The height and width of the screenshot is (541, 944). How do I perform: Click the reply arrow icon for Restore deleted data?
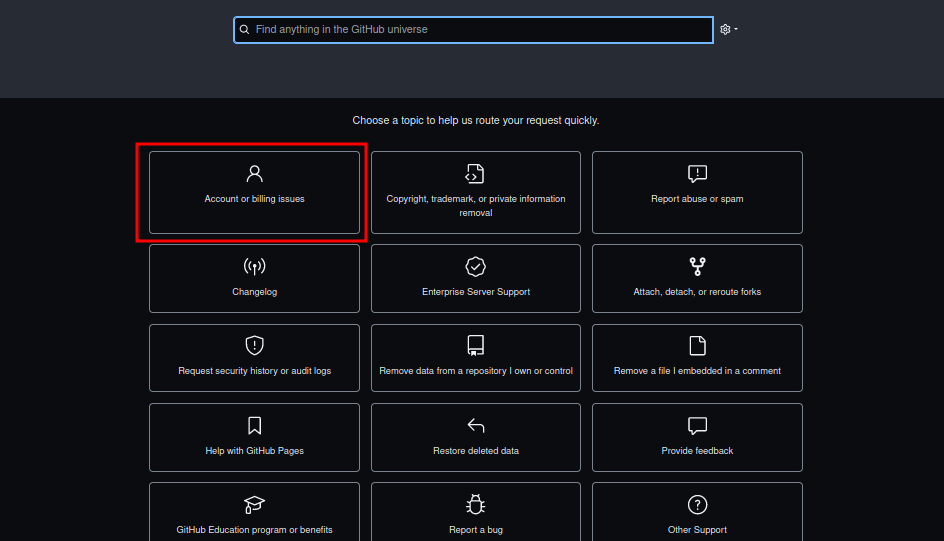click(476, 425)
